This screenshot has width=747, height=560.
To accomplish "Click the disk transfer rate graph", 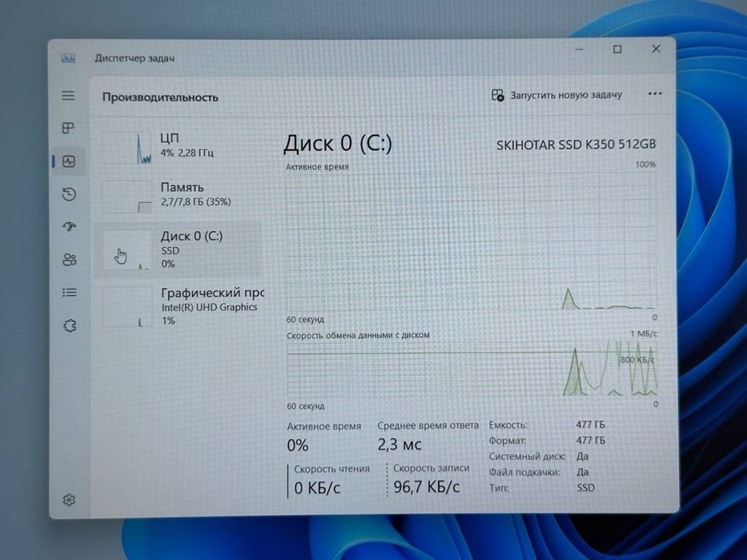I will click(x=472, y=369).
